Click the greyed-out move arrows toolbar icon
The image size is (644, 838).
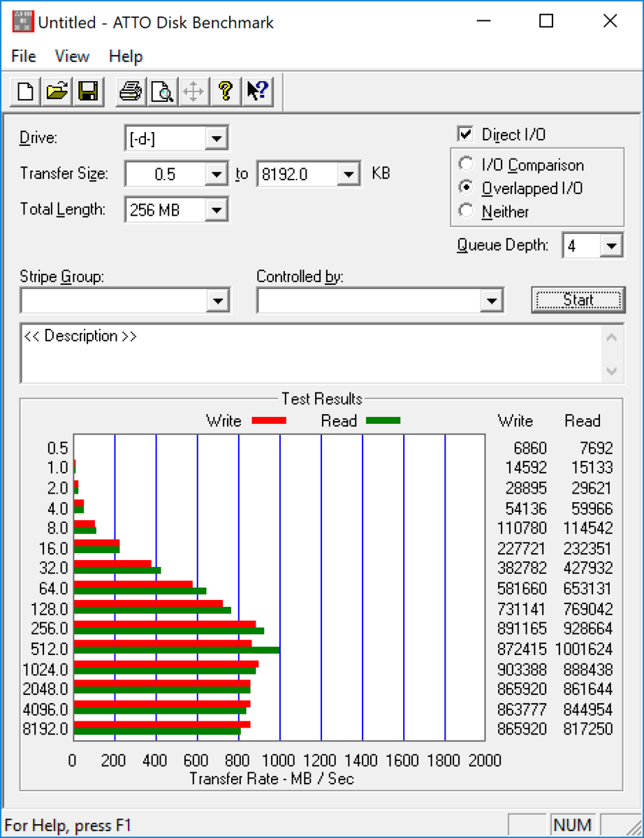tap(193, 91)
